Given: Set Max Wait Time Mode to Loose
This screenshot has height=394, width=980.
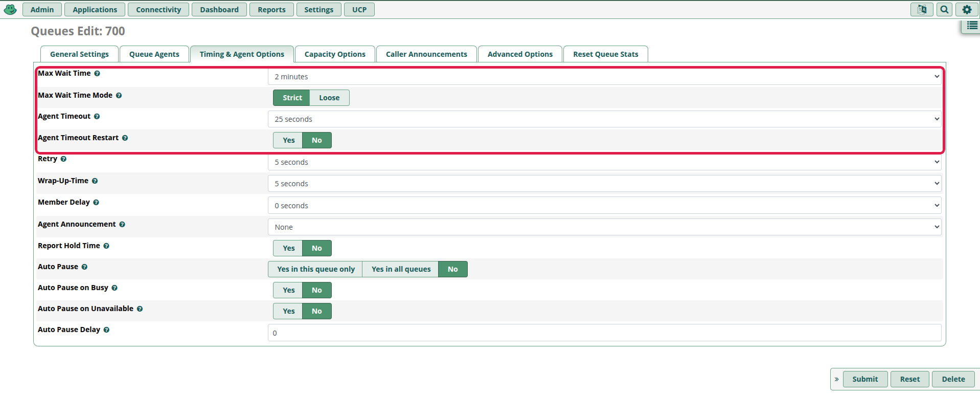Looking at the screenshot, I should [329, 98].
